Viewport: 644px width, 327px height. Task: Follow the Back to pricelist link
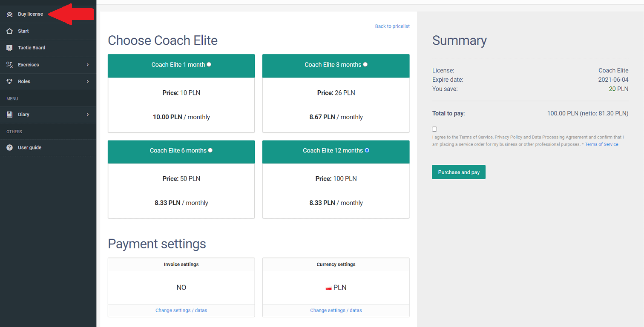pos(392,26)
